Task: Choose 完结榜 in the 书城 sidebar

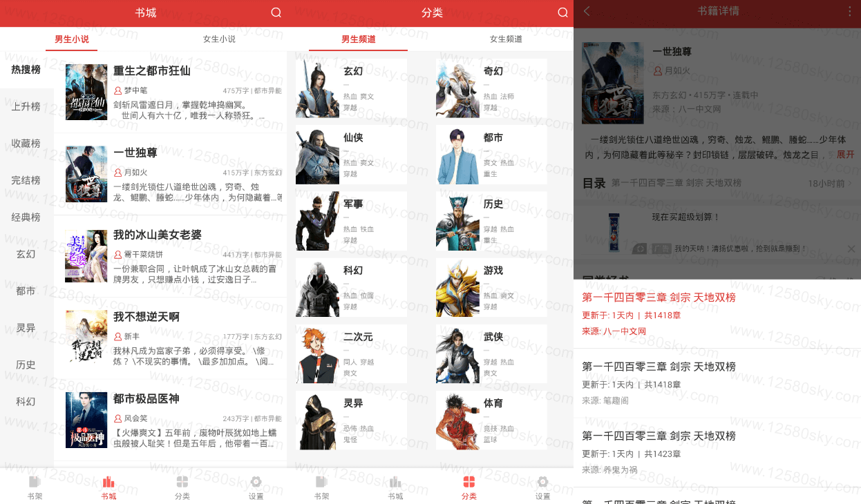Action: click(26, 180)
